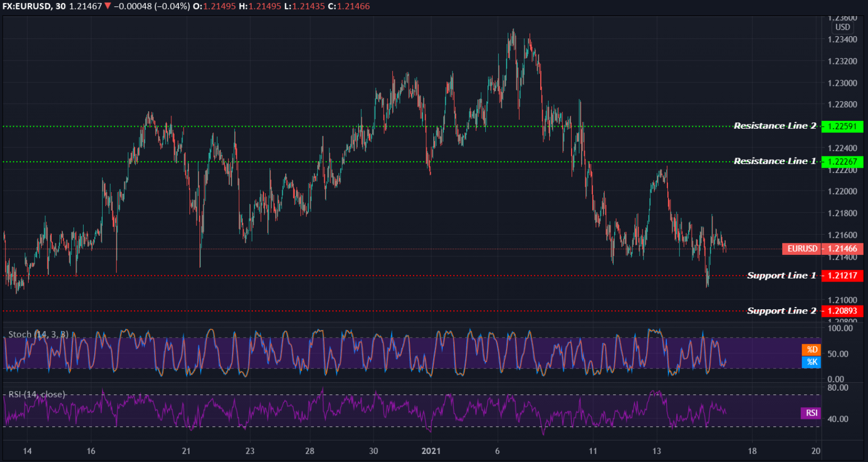Click the 30 date label on time axis
This screenshot has width=868, height=462.
374,451
